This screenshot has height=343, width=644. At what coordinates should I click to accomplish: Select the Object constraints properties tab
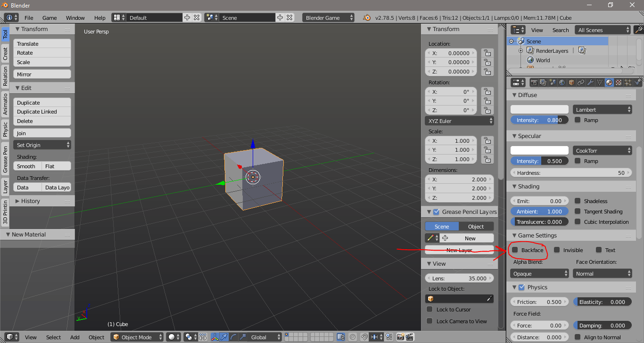click(x=580, y=82)
